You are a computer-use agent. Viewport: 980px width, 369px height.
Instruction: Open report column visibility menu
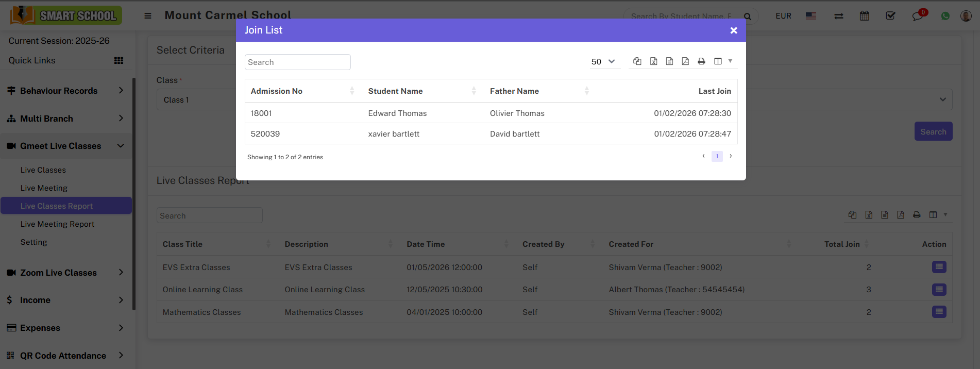(x=938, y=215)
